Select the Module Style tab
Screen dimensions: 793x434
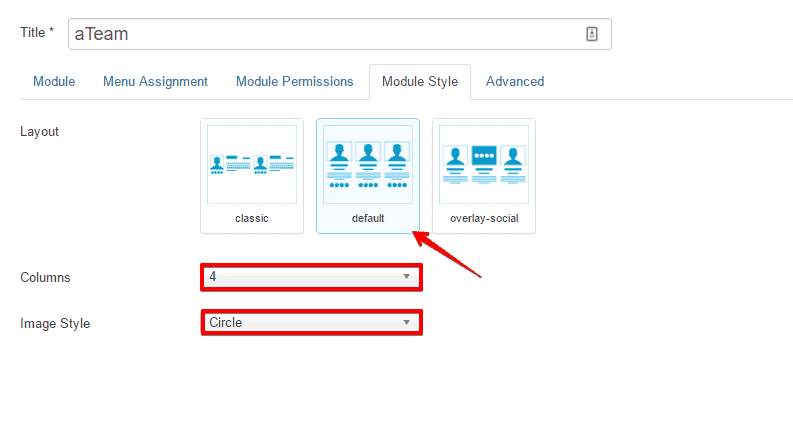tap(420, 81)
